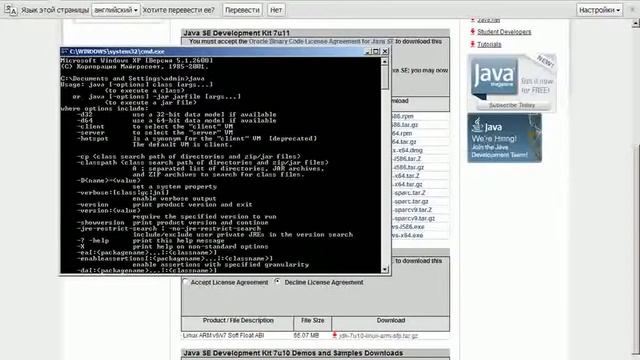Screen dimensions: 640x360
Task: Open the Oracle Binary Code License Agreement link
Action: 321,42
